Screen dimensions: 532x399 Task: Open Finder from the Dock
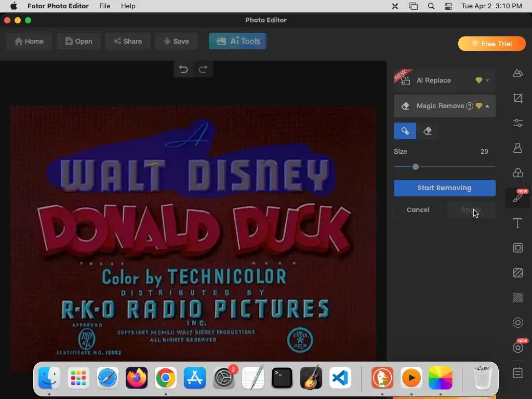49,378
